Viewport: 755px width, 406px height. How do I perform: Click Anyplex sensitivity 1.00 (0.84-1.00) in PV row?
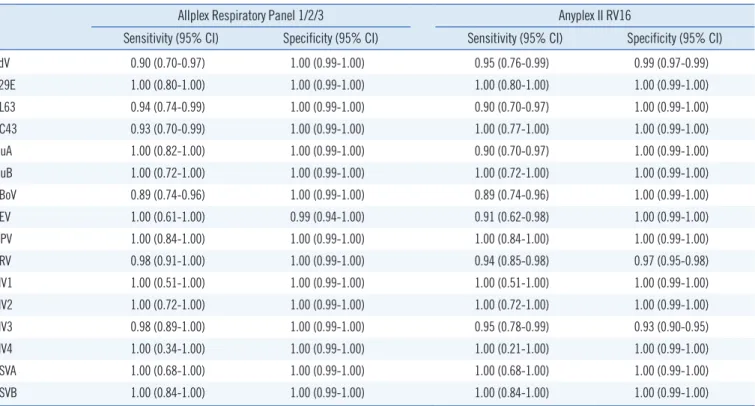tap(511, 239)
